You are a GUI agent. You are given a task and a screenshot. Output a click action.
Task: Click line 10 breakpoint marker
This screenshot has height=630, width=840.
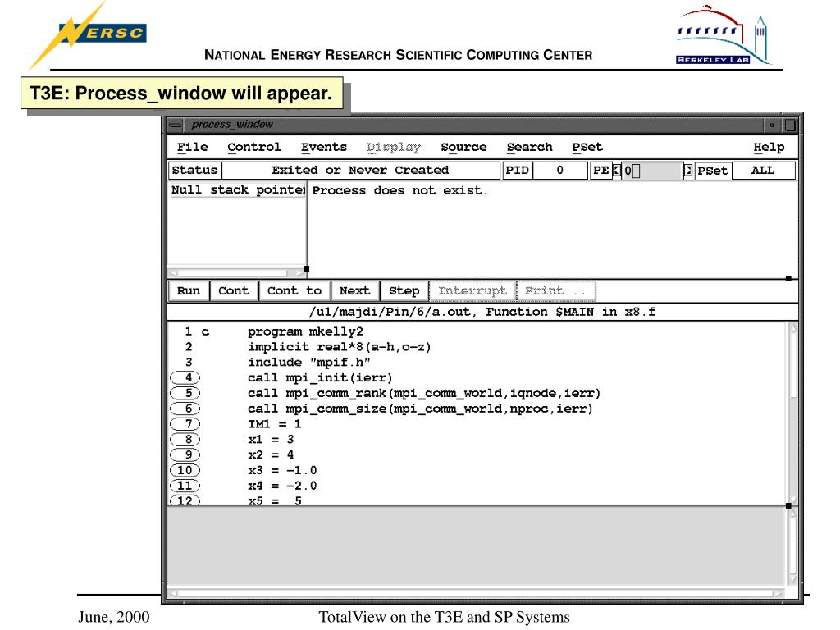coord(186,470)
